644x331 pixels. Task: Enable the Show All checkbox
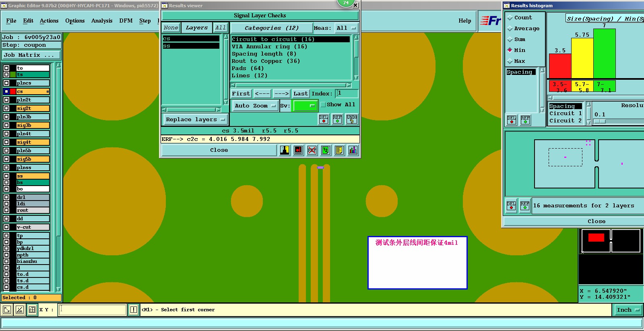323,105
